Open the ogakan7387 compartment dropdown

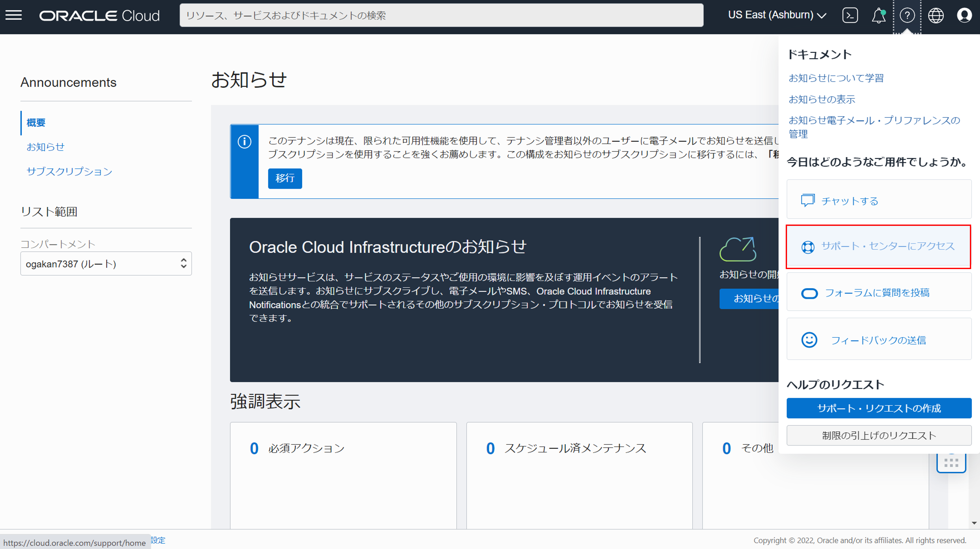click(x=106, y=263)
